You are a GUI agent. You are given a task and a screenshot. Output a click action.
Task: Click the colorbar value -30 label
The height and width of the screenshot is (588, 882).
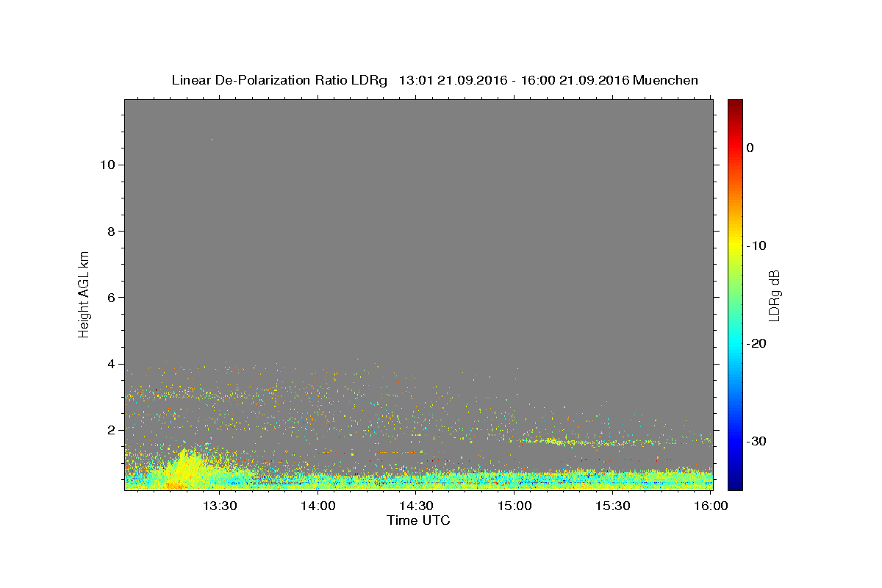click(x=757, y=441)
